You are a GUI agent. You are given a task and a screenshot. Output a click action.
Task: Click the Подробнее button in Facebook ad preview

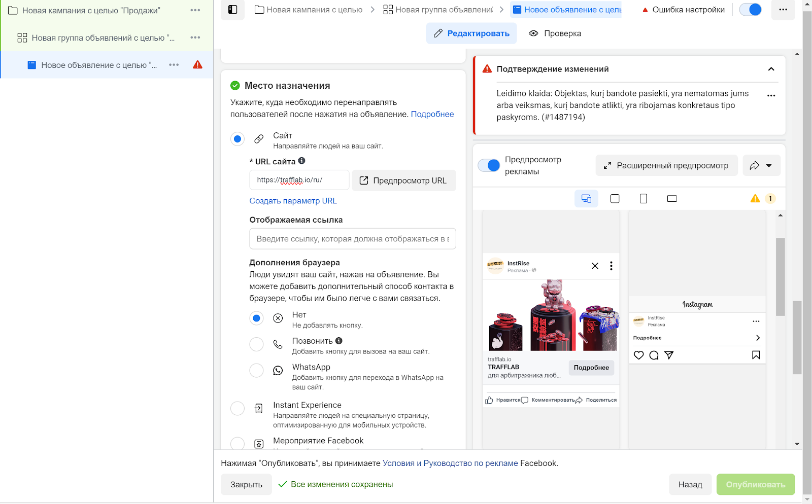click(x=591, y=368)
